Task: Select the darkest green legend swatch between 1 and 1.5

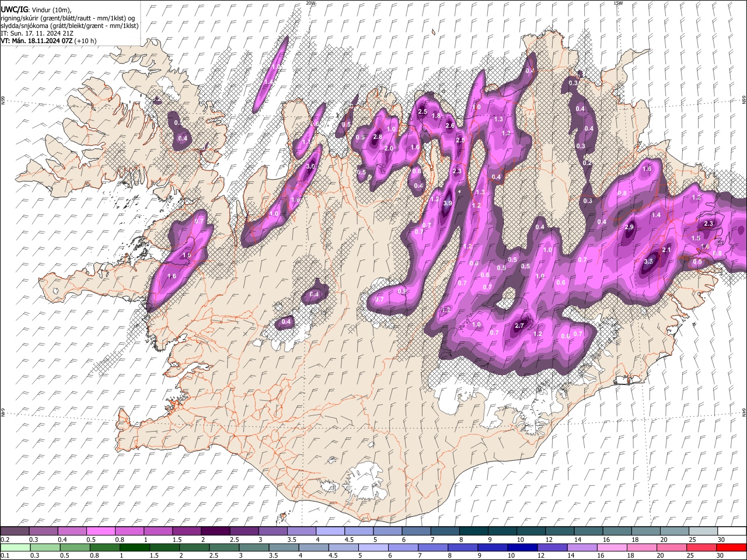Action: pos(135,547)
